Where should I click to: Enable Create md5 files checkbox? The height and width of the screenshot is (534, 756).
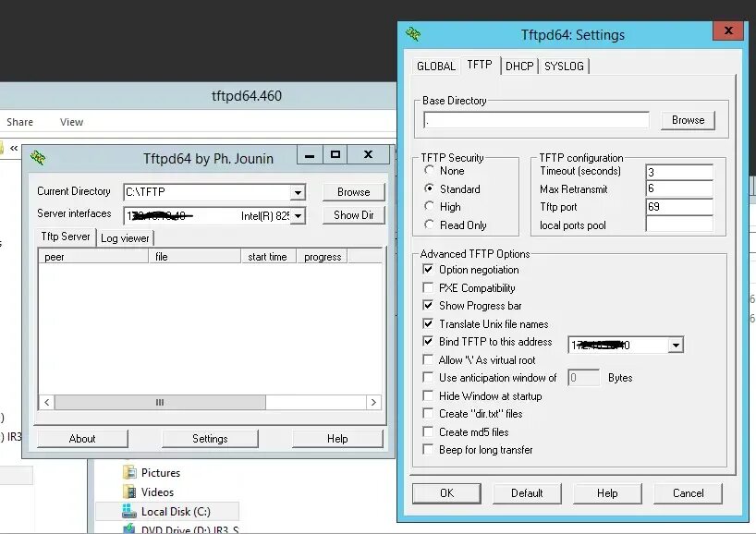click(428, 431)
